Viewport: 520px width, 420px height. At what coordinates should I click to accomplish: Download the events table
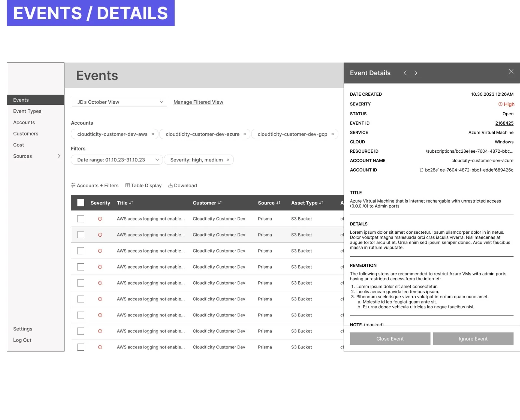coord(183,186)
